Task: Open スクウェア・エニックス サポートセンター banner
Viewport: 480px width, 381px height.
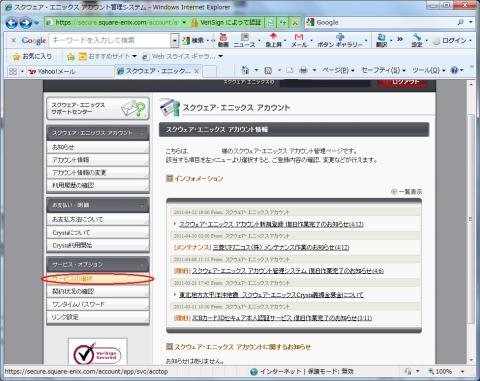Action: 98,108
